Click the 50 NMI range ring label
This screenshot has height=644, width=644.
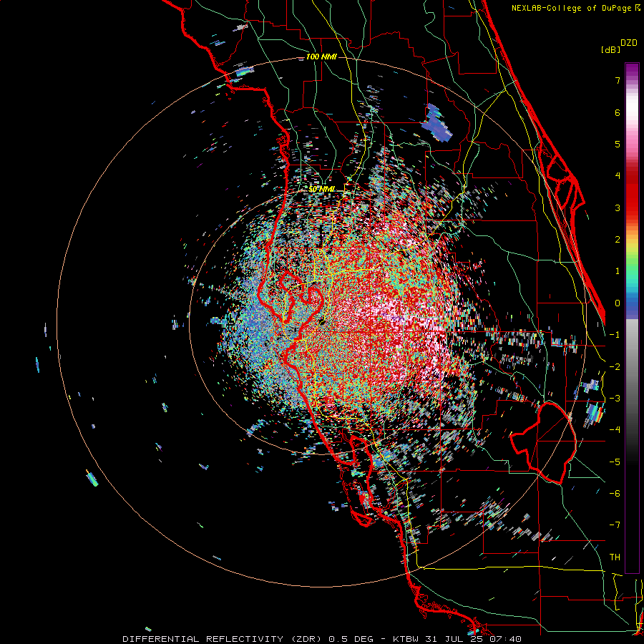click(321, 190)
